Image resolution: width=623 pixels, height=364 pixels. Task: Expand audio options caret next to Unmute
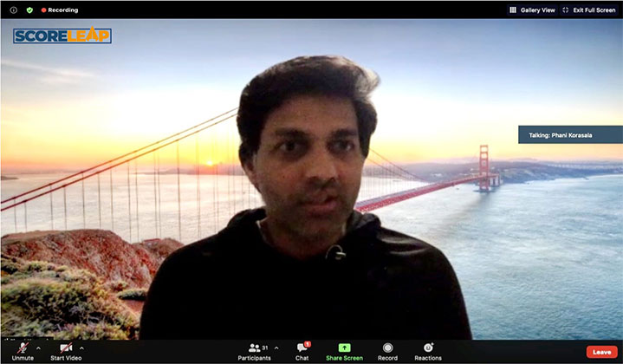pos(38,348)
